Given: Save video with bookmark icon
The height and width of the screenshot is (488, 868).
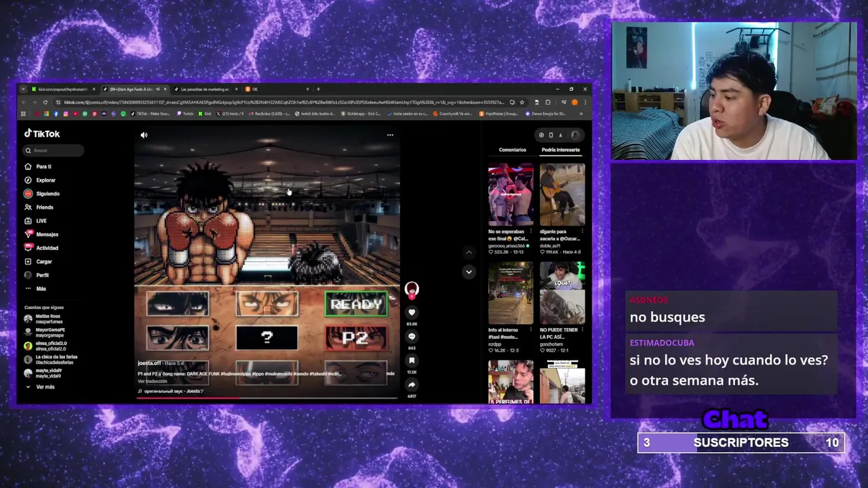Looking at the screenshot, I should pos(412,361).
